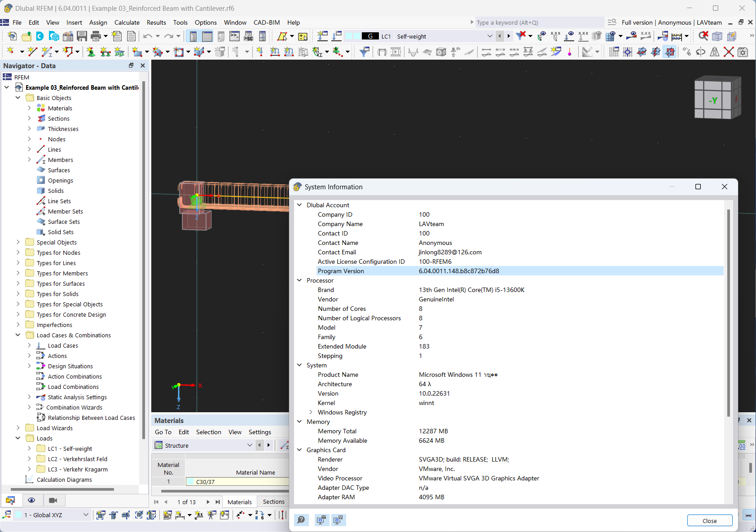
Task: Toggle show loads visibility icon
Action: pyautogui.click(x=569, y=36)
